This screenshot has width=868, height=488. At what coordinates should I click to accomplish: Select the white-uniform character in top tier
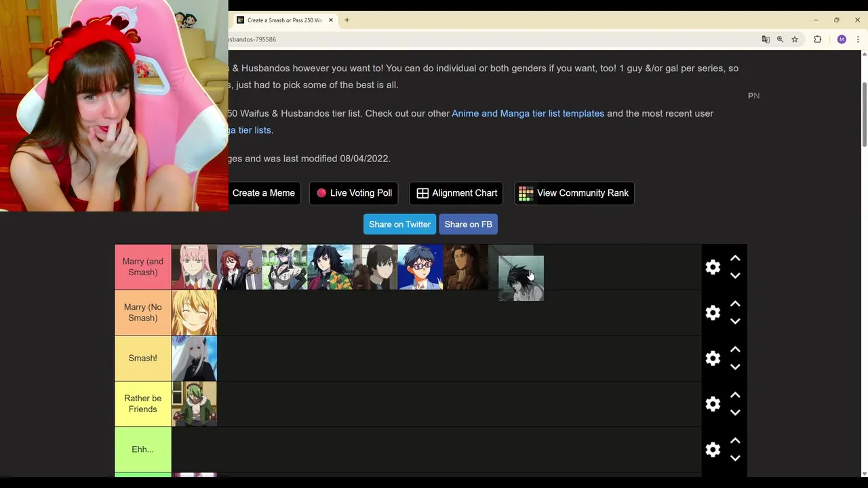[285, 267]
